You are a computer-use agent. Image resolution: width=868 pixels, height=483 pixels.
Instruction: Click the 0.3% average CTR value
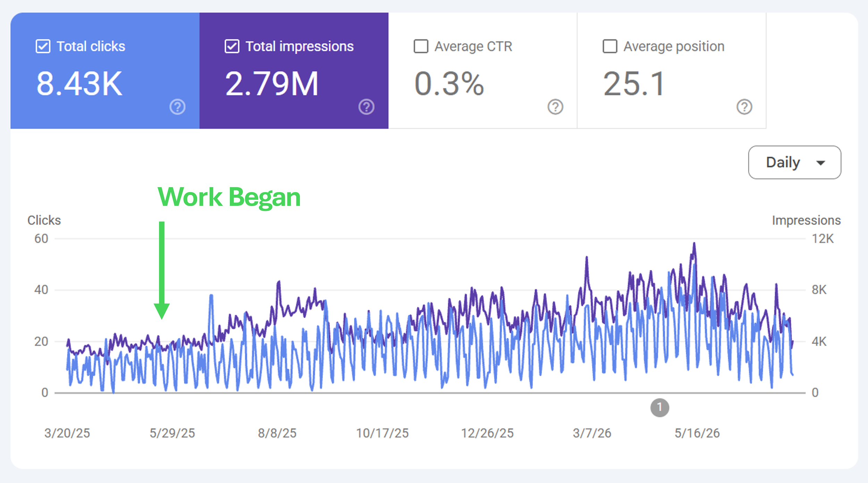[x=449, y=84]
